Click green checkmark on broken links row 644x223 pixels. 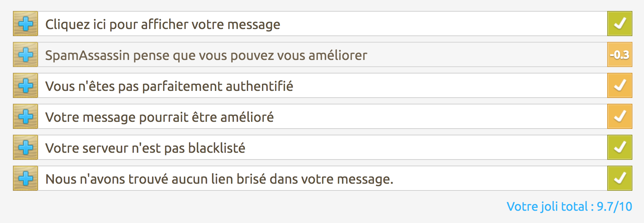619,179
